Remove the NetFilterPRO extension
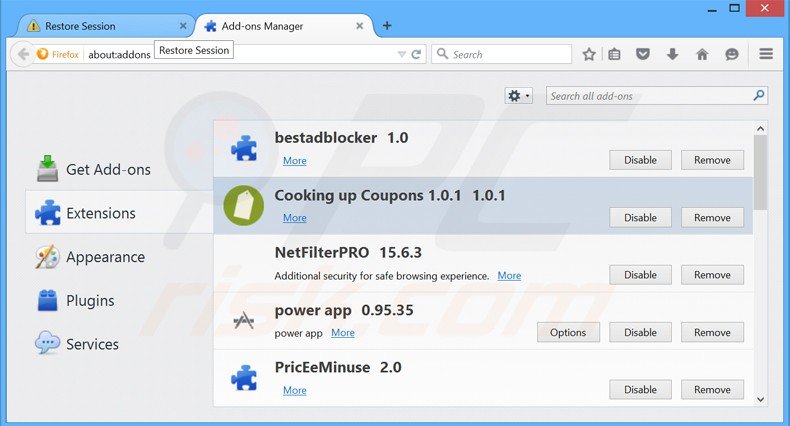The height and width of the screenshot is (426, 790). click(712, 275)
